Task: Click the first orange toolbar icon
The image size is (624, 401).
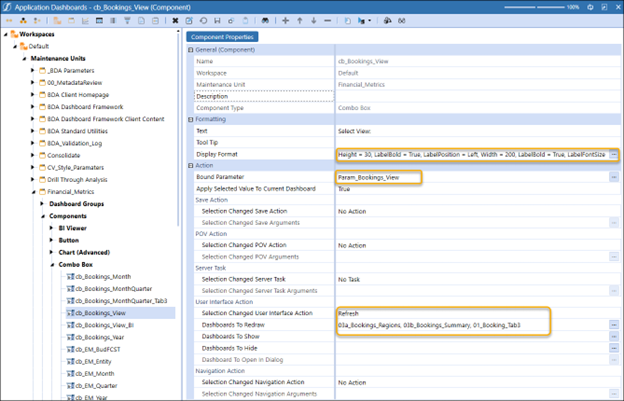Action: point(9,21)
